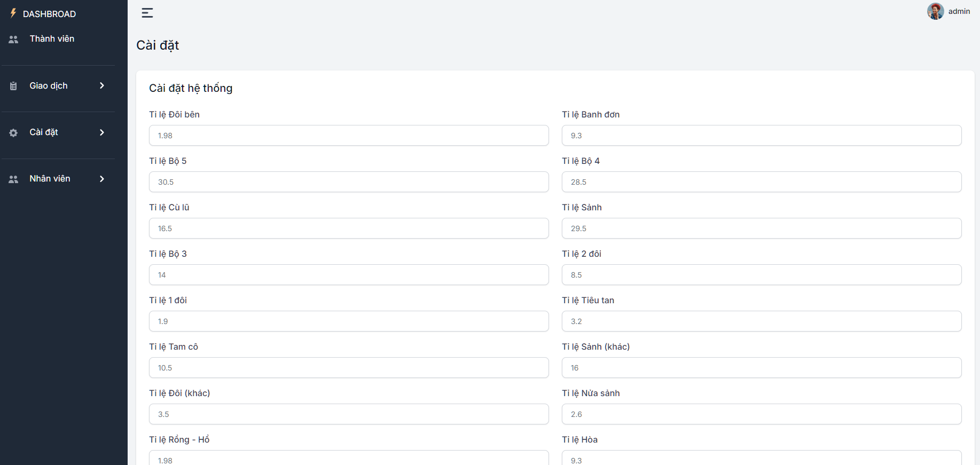Click the Cài đặt gear icon
This screenshot has height=465, width=980.
[x=13, y=132]
